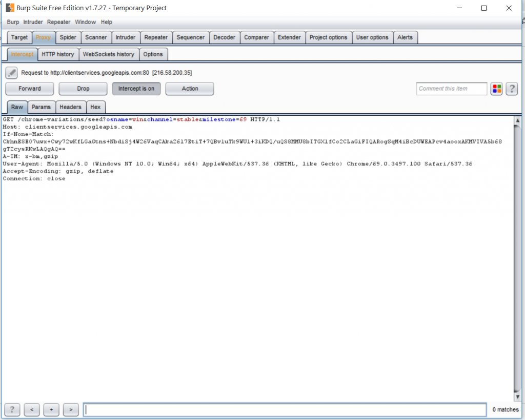Viewport: 525px width, 420px height.
Task: Open the Intruder menu in menu bar
Action: (x=33, y=22)
